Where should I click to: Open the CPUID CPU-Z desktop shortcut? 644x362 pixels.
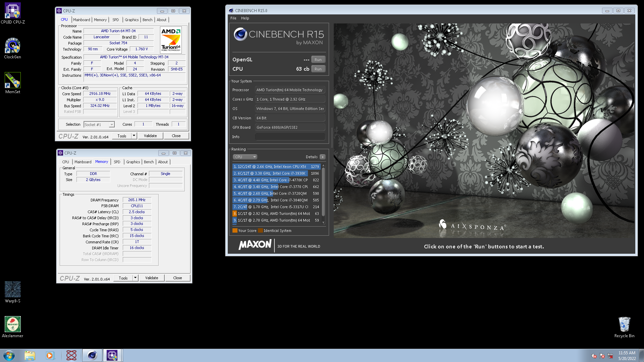(13, 13)
